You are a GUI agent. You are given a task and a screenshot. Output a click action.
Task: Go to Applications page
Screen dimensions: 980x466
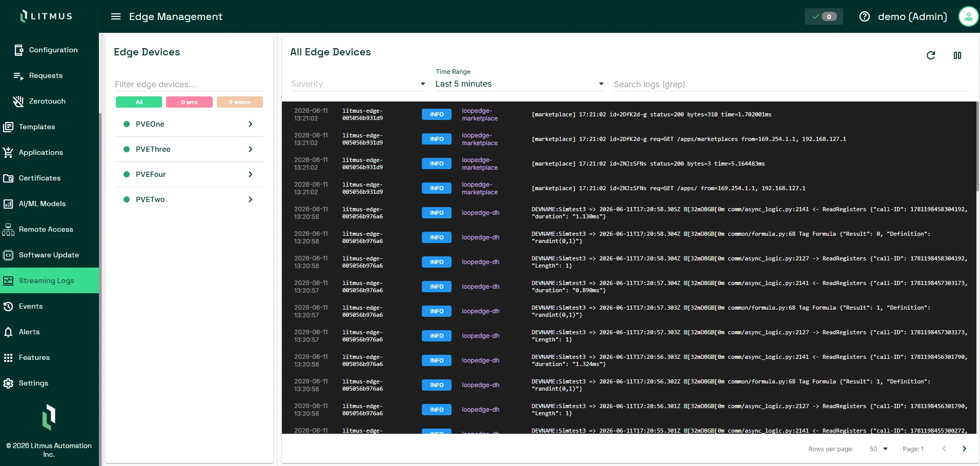point(41,152)
